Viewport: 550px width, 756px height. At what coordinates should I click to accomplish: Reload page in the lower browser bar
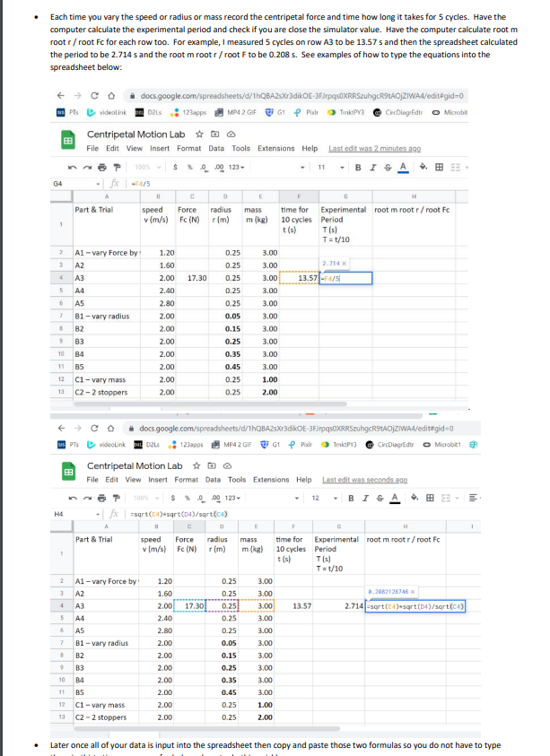(x=94, y=428)
